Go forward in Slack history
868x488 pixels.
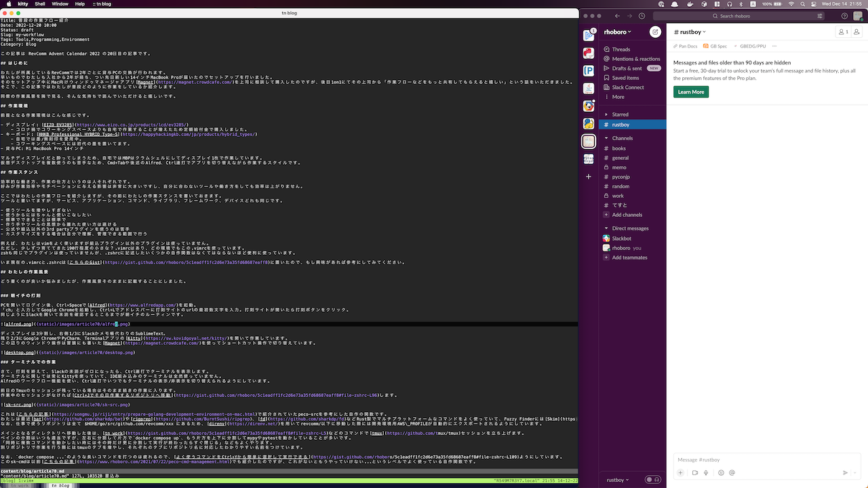(x=629, y=16)
